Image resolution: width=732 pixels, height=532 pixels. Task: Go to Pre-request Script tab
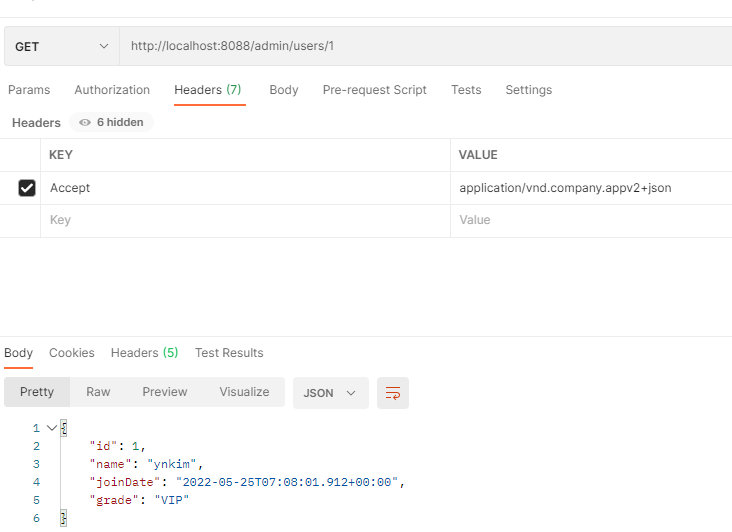click(x=374, y=90)
